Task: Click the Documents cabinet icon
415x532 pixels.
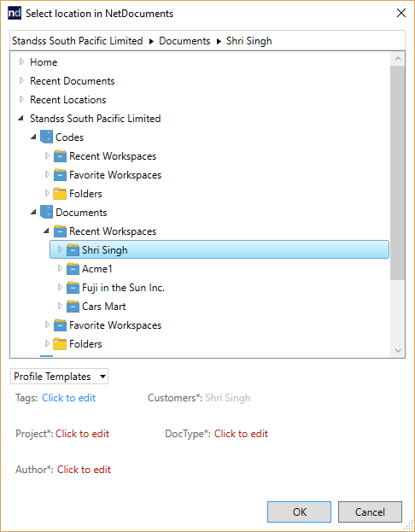Action: click(46, 213)
